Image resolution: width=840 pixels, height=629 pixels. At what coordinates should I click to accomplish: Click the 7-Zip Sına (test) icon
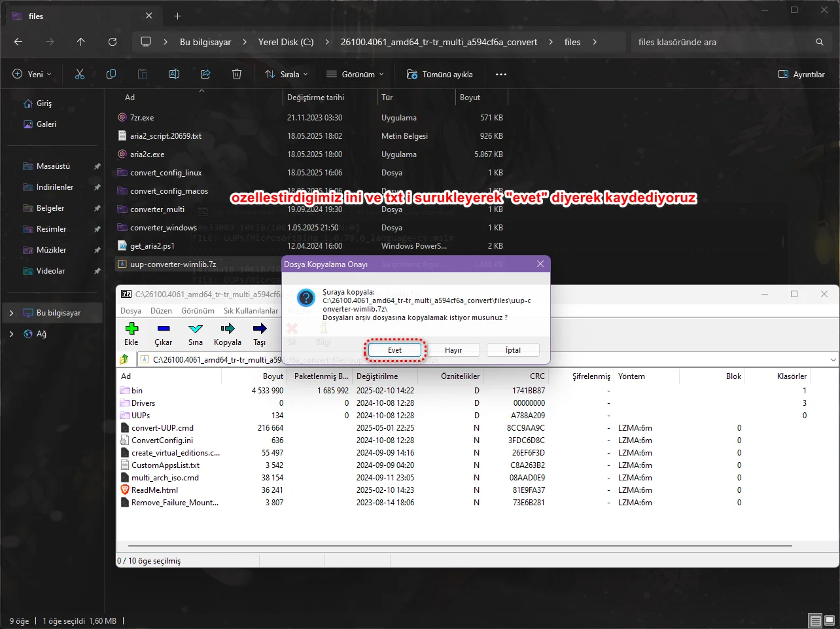pyautogui.click(x=196, y=329)
